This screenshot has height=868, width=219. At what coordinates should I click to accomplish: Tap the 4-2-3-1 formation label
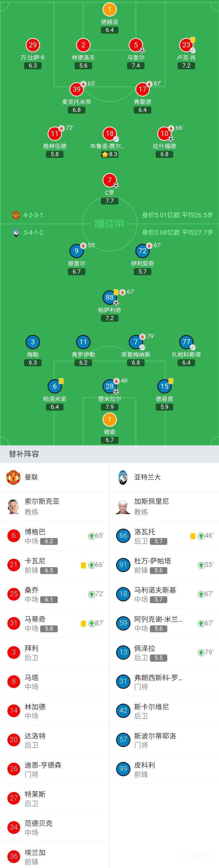(x=33, y=215)
